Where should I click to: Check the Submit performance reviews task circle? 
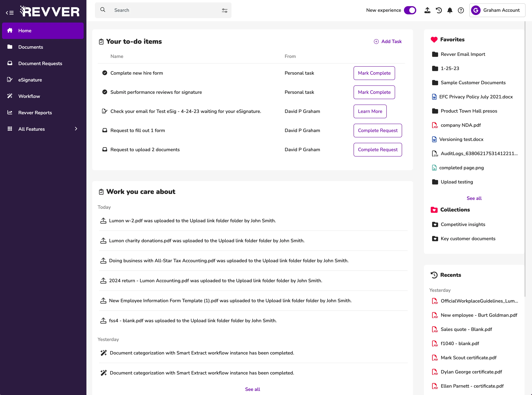pyautogui.click(x=105, y=92)
